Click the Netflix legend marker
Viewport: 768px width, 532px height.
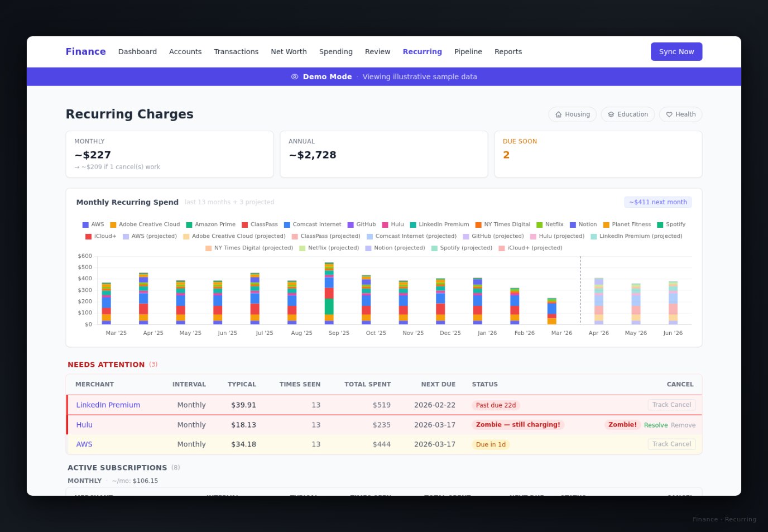click(x=538, y=224)
